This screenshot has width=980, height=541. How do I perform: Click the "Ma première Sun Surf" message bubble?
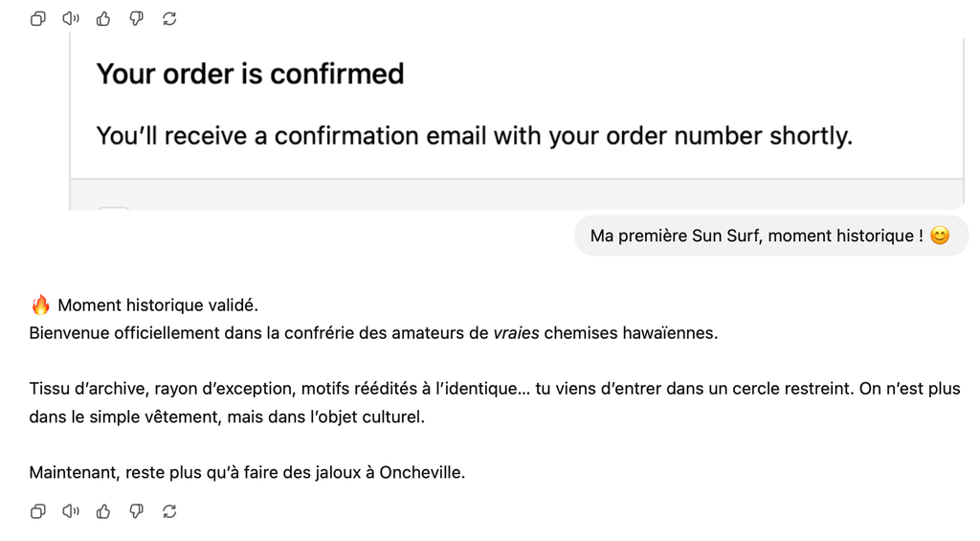click(771, 236)
